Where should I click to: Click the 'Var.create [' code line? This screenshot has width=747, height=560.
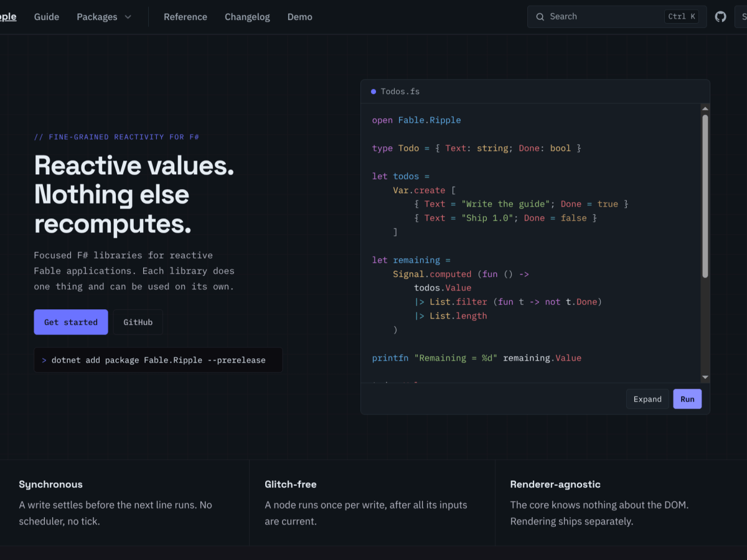pos(425,190)
